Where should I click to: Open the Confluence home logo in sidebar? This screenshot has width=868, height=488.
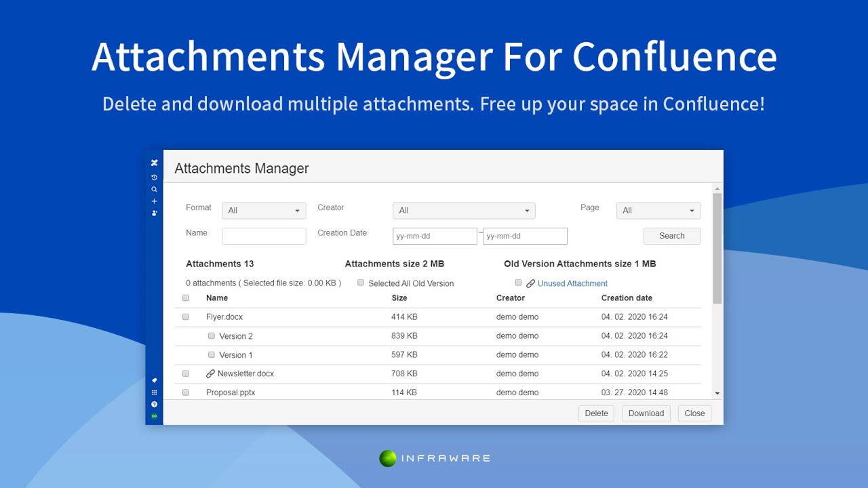[x=155, y=163]
